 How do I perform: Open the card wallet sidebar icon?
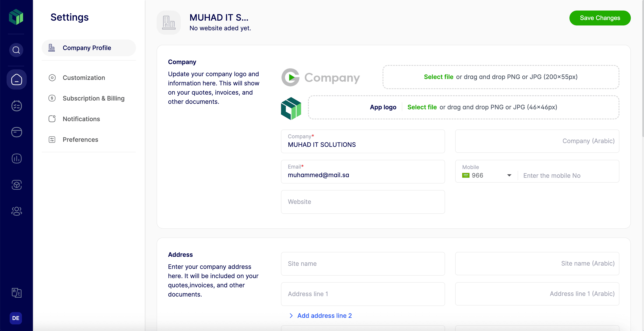[x=16, y=132]
